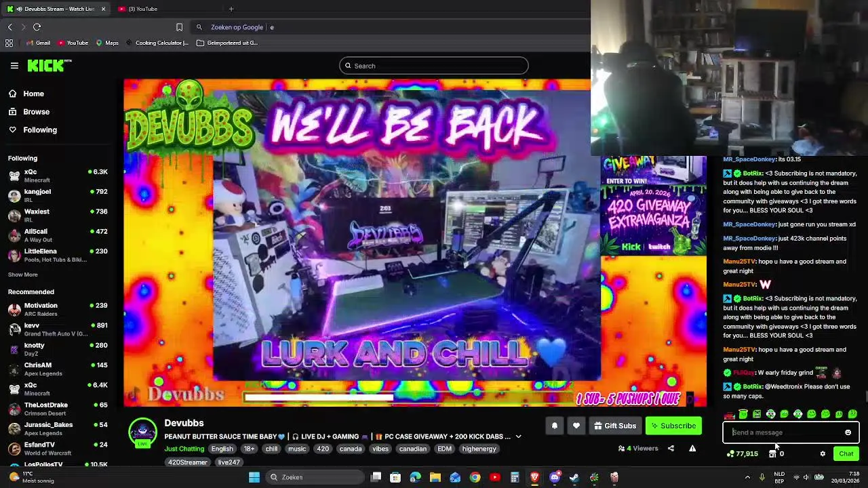868x488 pixels.
Task: Open Waxiest's channel in Following list
Action: pyautogui.click(x=58, y=216)
